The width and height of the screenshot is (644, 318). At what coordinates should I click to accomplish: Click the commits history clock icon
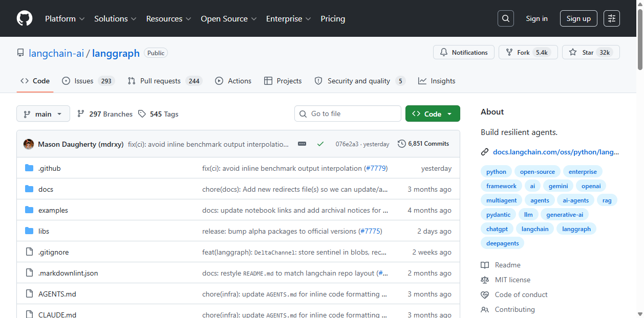tap(402, 144)
